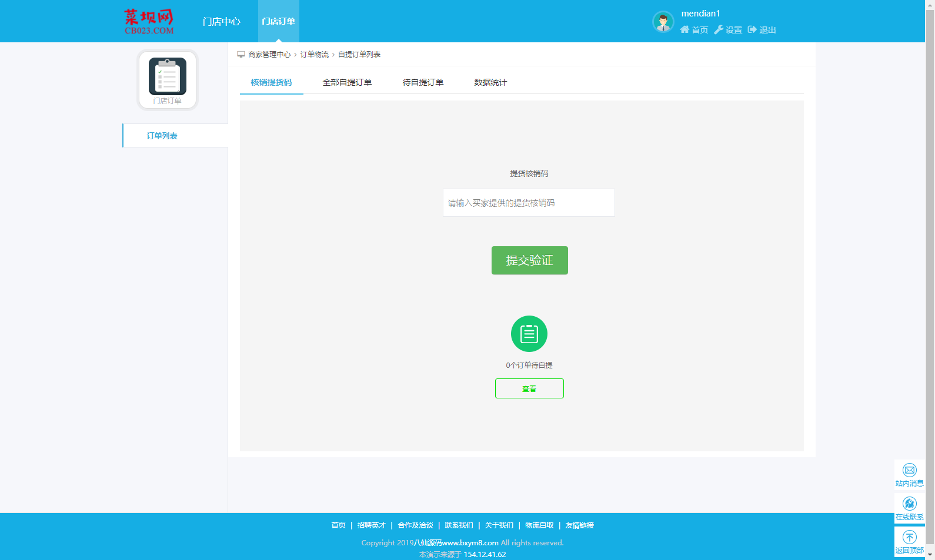Open footer 物流自取 link
This screenshot has width=935, height=560.
(539, 525)
